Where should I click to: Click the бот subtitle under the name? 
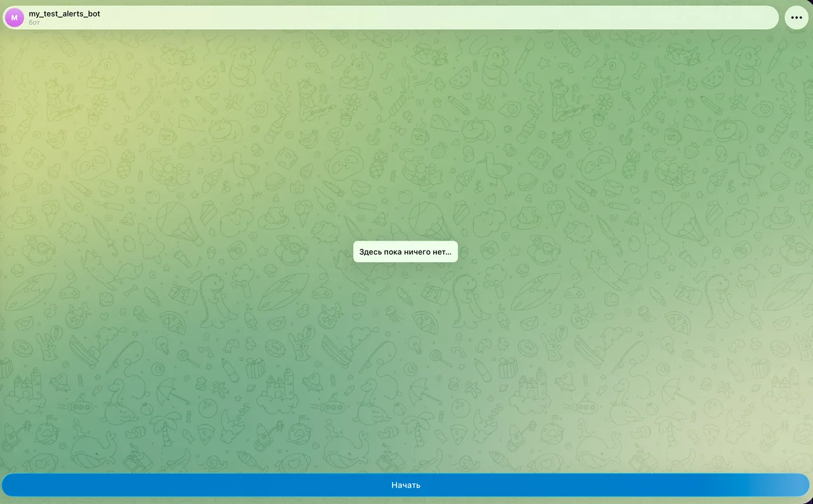point(34,23)
